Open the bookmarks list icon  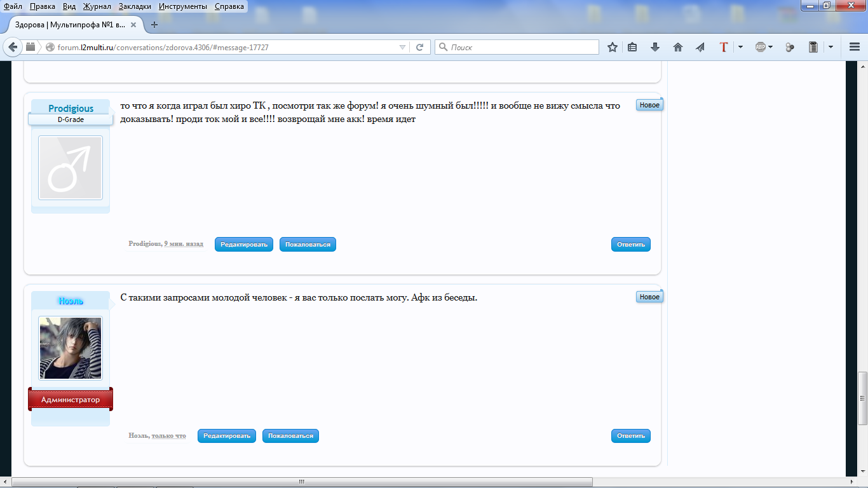(x=632, y=47)
